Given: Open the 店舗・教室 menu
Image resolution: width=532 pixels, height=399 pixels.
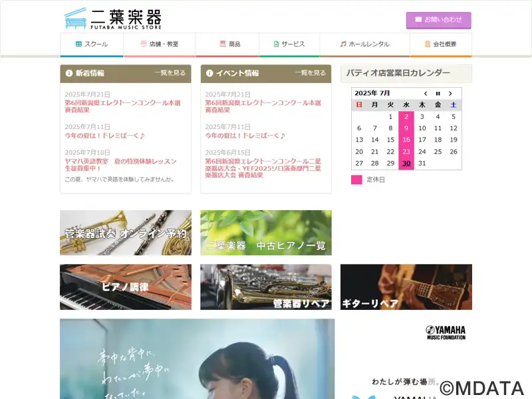Looking at the screenshot, I should pyautogui.click(x=160, y=45).
